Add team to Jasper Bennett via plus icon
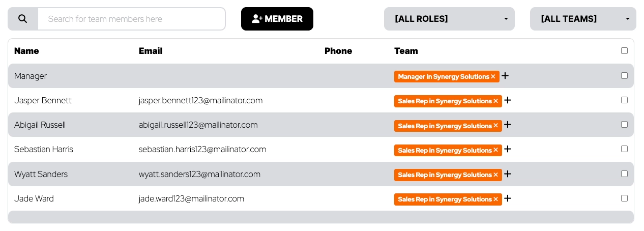Image resolution: width=644 pixels, height=231 pixels. 508,100
